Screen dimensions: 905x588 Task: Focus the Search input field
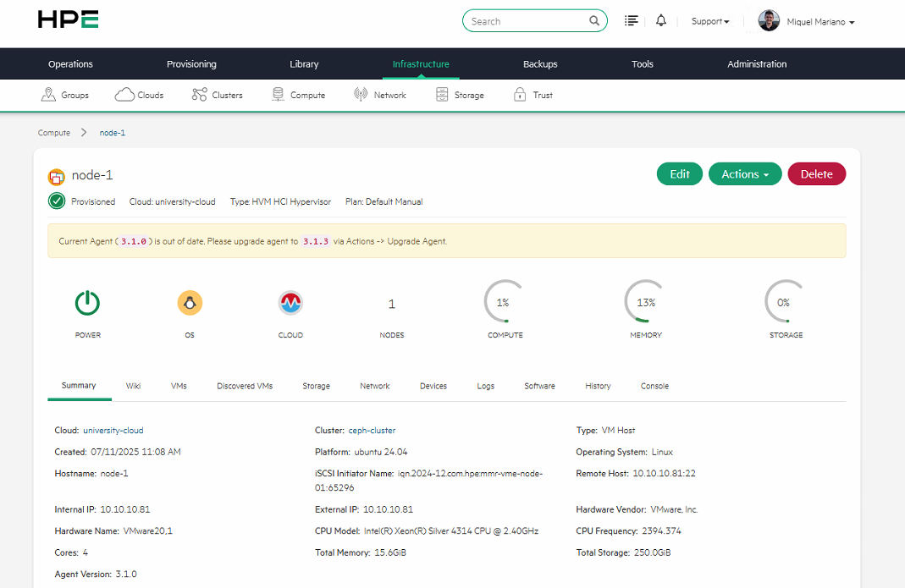[525, 21]
